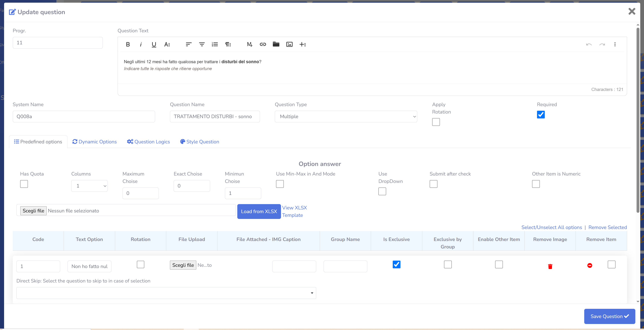Open the Columns dropdown
This screenshot has width=644, height=330.
(89, 186)
